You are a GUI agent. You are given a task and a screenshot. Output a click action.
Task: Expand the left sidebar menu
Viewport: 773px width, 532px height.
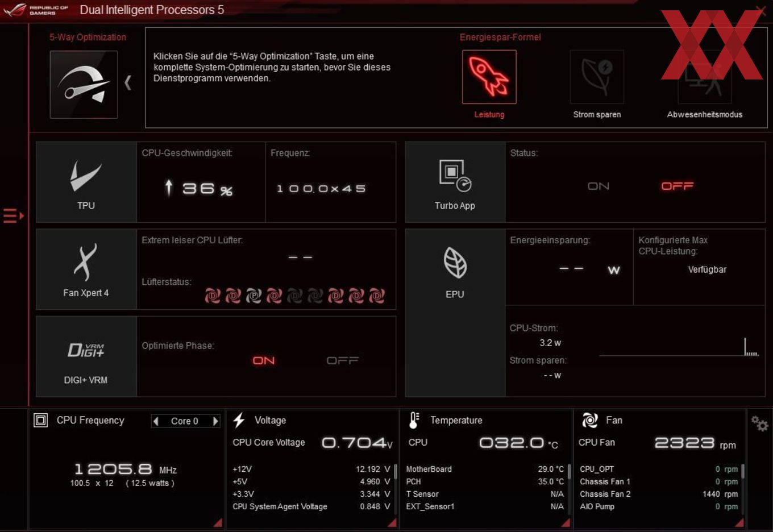point(13,215)
